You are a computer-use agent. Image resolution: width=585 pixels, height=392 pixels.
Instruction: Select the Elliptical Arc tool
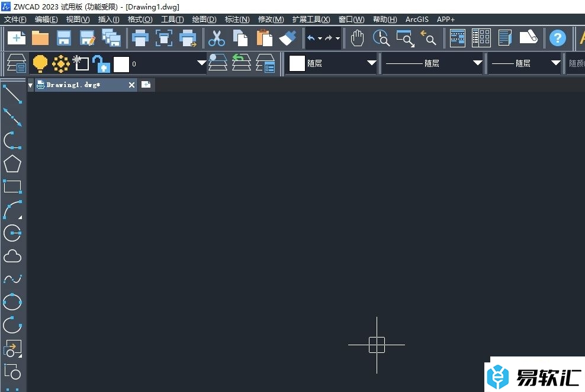[12, 325]
